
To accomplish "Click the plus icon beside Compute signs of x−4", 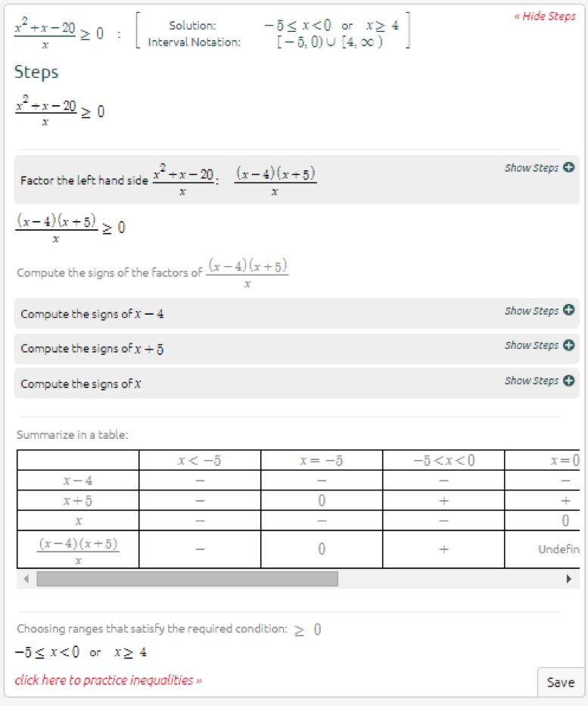I will [569, 310].
